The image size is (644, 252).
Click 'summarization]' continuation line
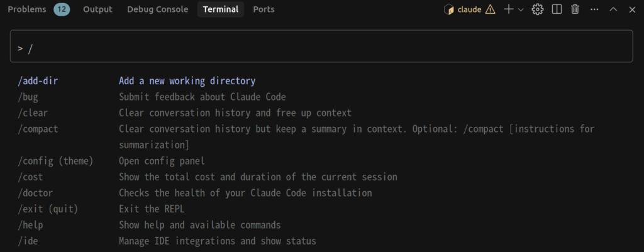[154, 145]
